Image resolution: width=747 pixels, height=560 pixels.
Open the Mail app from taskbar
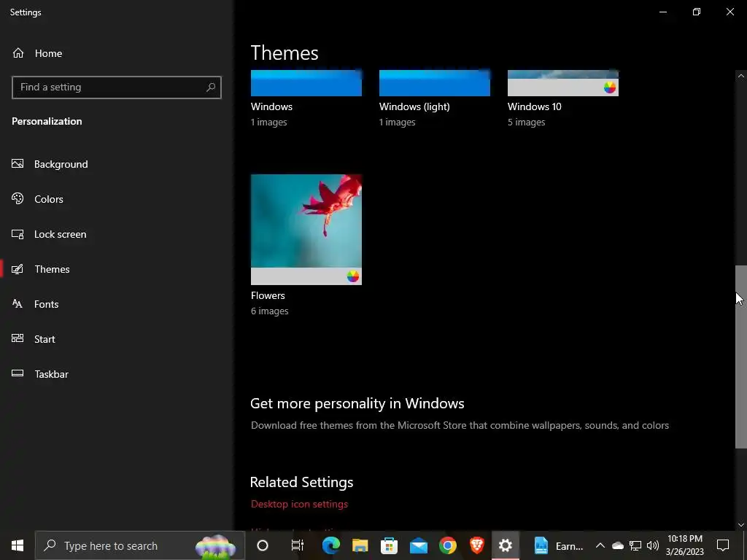418,545
